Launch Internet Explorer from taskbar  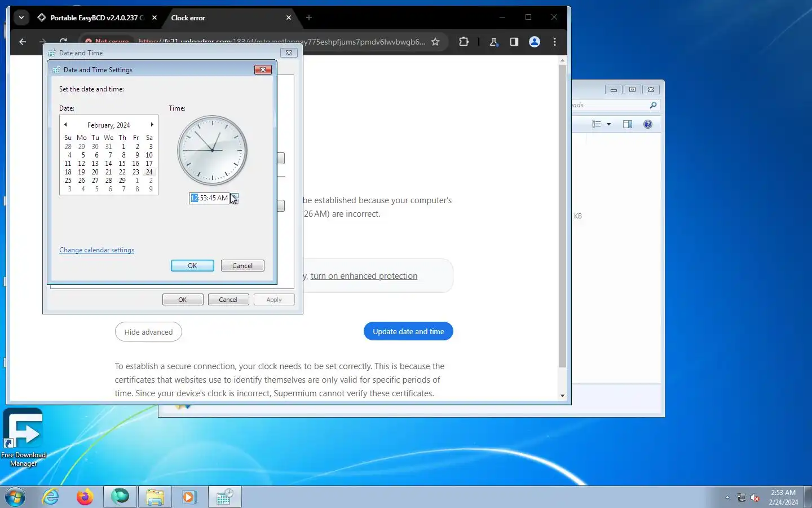click(51, 497)
